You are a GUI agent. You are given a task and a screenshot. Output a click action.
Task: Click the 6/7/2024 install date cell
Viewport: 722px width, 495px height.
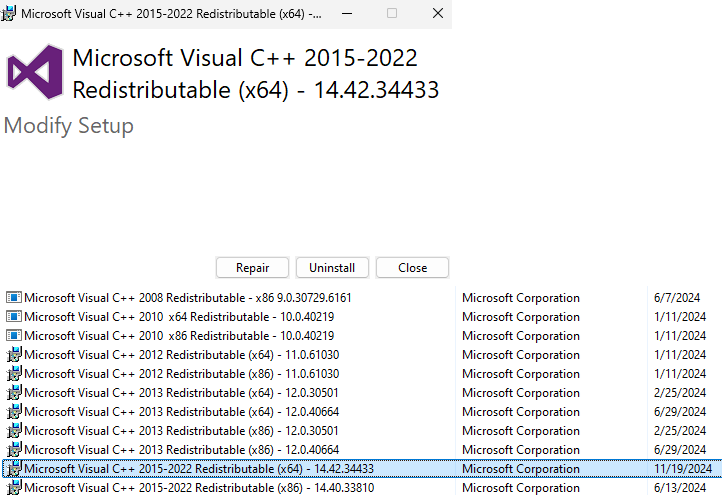(x=672, y=298)
